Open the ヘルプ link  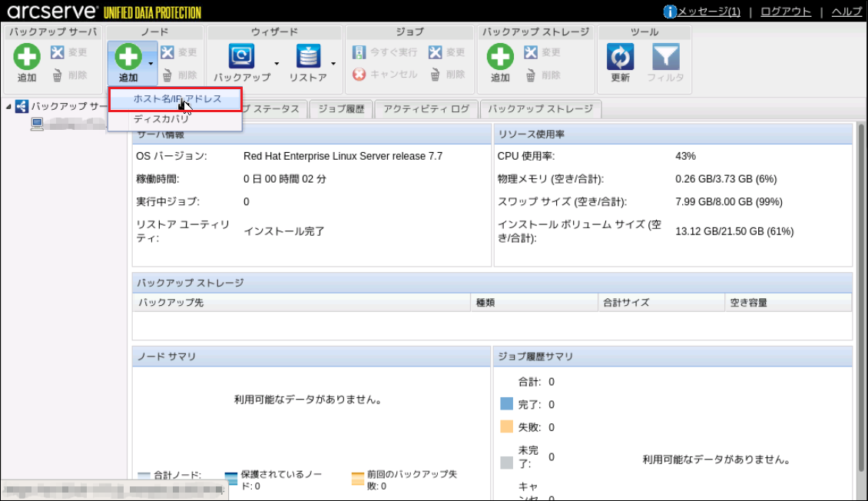click(x=846, y=12)
